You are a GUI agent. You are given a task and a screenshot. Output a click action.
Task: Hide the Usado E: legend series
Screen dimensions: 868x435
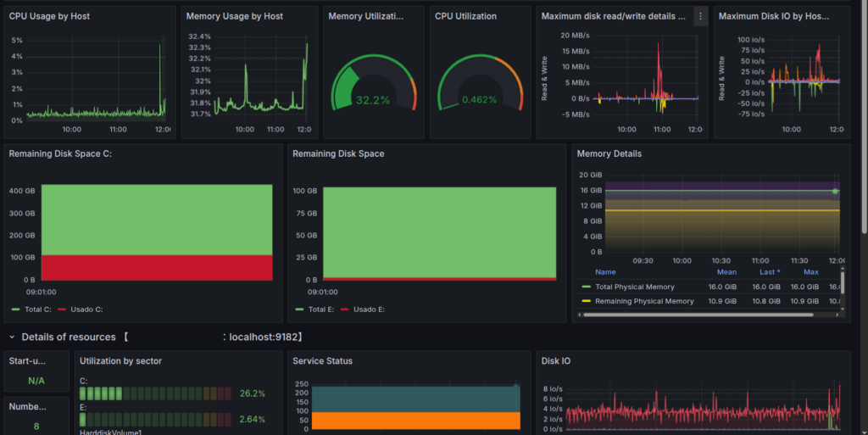[363, 310]
